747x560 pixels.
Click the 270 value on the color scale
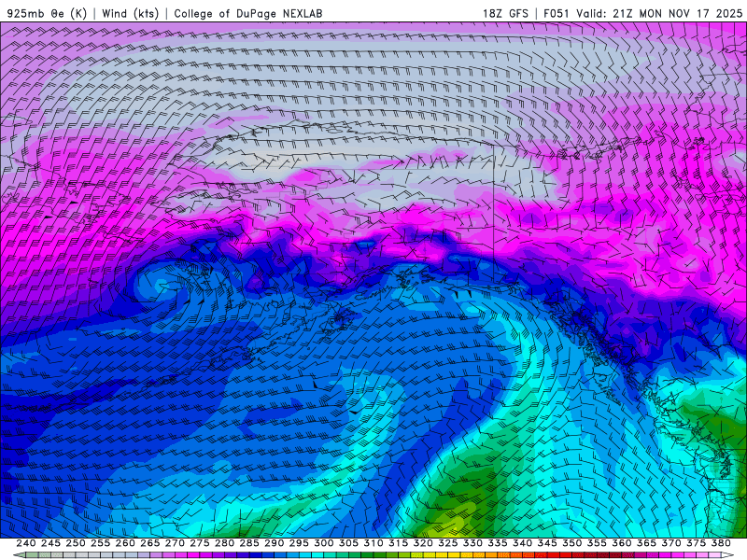(175, 543)
